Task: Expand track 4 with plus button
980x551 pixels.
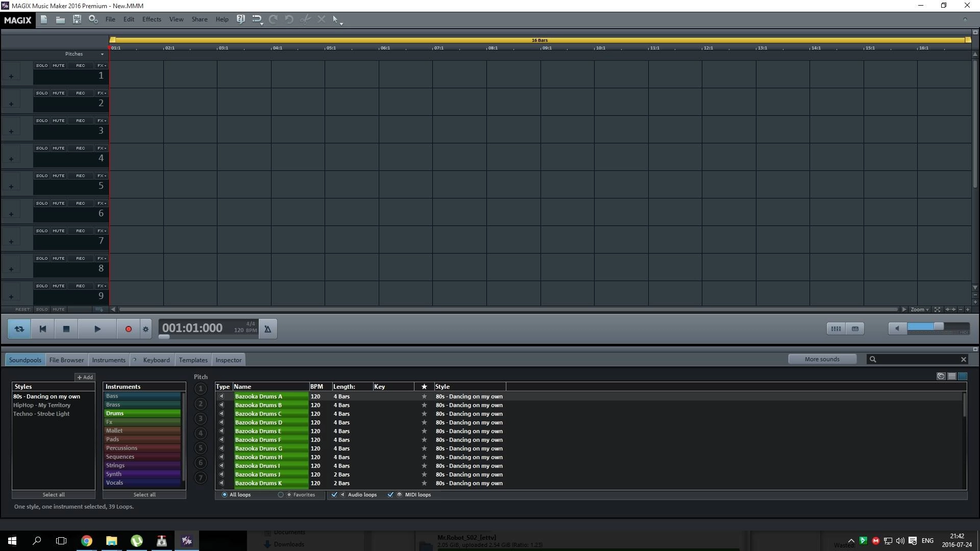Action: [11, 159]
